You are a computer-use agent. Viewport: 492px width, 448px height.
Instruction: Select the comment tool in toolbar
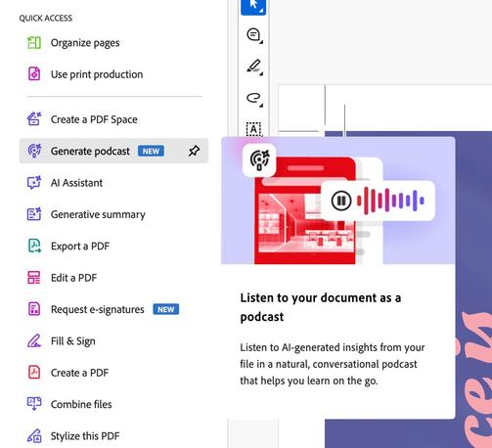pos(254,35)
